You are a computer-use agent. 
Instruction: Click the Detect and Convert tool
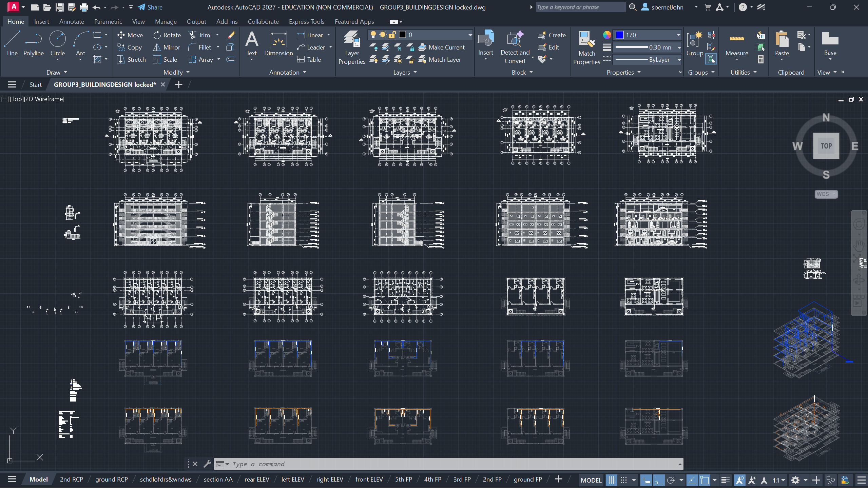[515, 47]
